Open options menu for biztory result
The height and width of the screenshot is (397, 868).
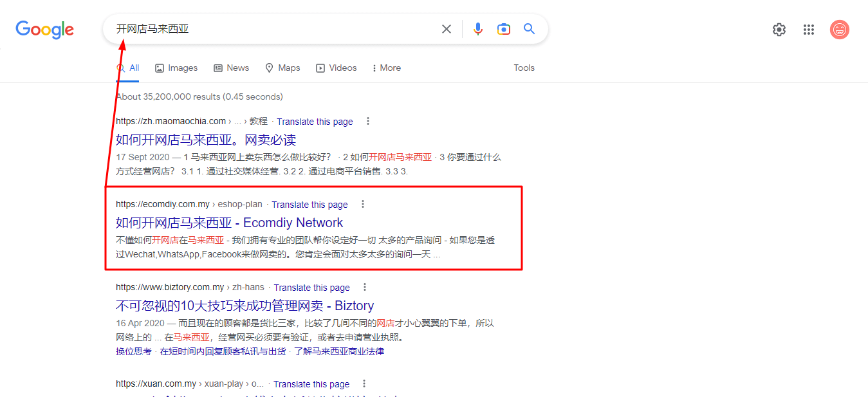pos(365,287)
